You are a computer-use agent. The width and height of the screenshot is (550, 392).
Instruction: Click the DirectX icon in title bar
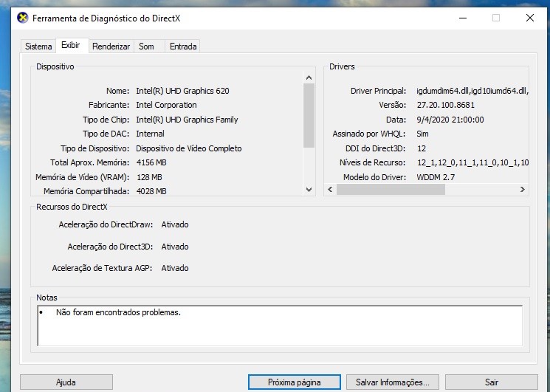[23, 18]
